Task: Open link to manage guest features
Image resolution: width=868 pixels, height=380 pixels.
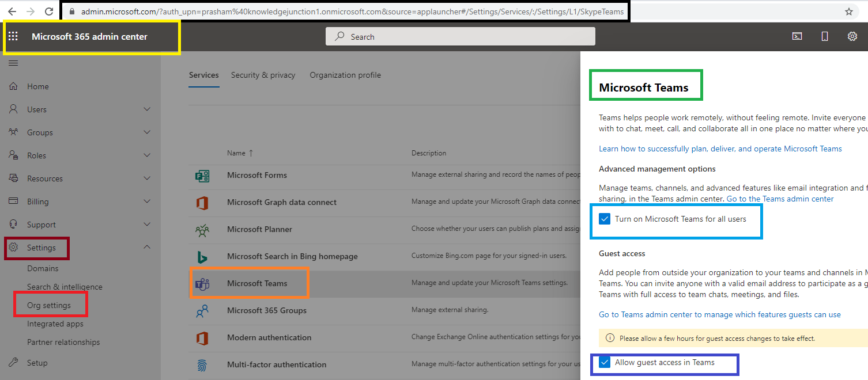Action: [x=720, y=314]
